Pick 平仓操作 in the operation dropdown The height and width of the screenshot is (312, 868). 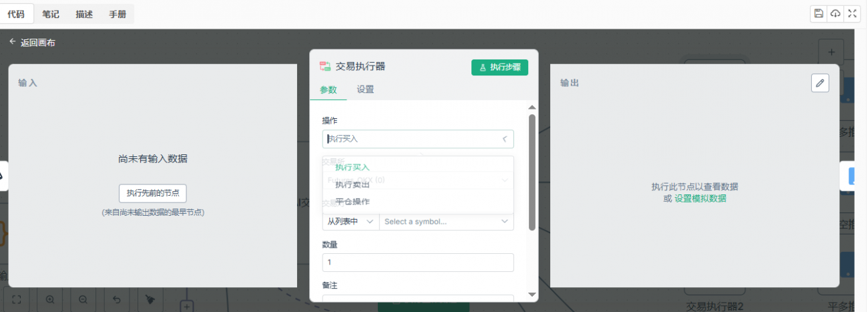(x=353, y=202)
